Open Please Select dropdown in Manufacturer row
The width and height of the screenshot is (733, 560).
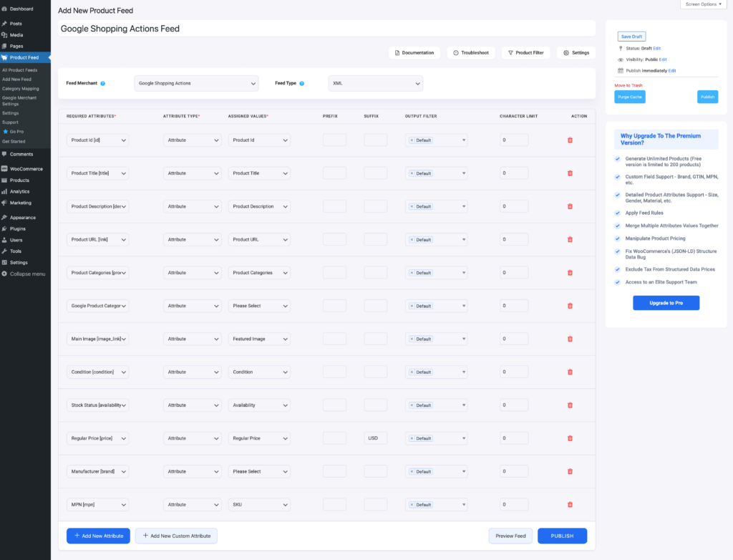point(259,472)
